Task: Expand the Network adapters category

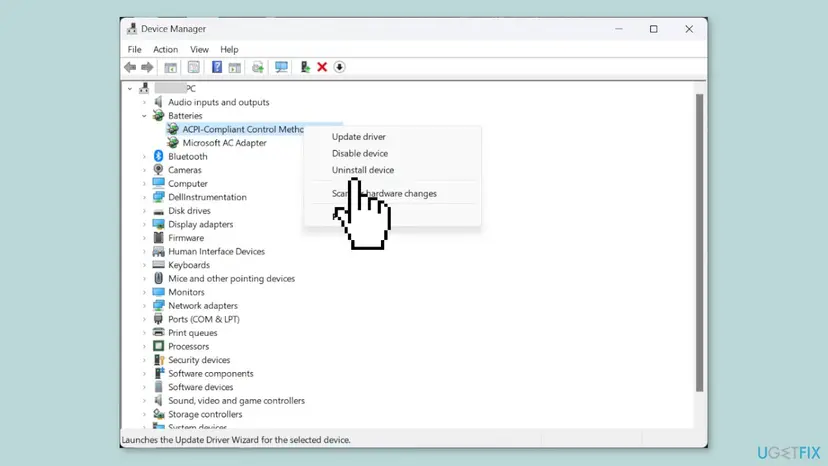Action: 144,305
